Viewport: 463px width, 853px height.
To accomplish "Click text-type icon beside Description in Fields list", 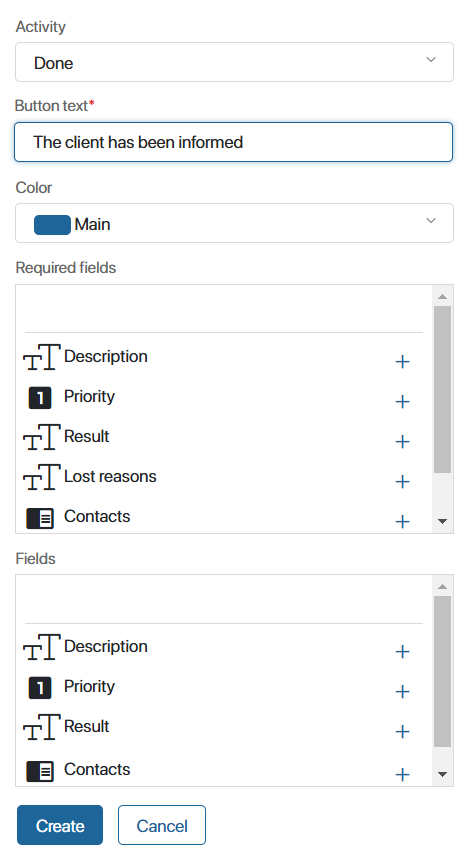I will click(41, 647).
